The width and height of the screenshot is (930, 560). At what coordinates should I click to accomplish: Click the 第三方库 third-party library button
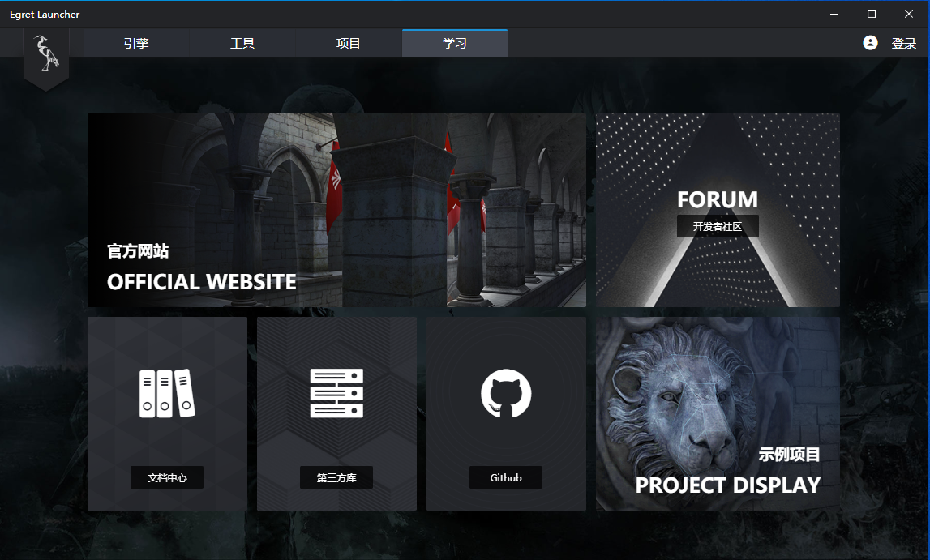[x=336, y=477]
